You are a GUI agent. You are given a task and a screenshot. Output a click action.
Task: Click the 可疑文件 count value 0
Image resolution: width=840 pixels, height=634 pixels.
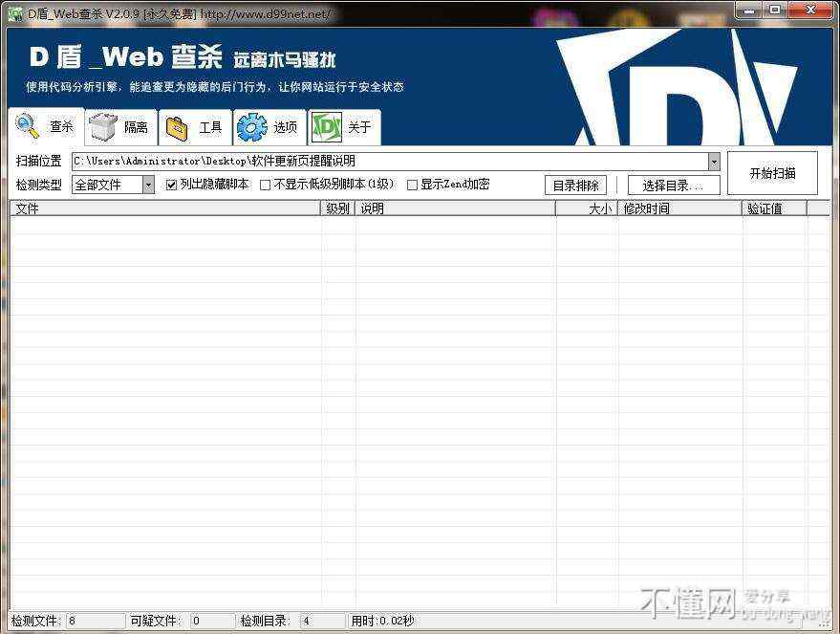pos(196,622)
